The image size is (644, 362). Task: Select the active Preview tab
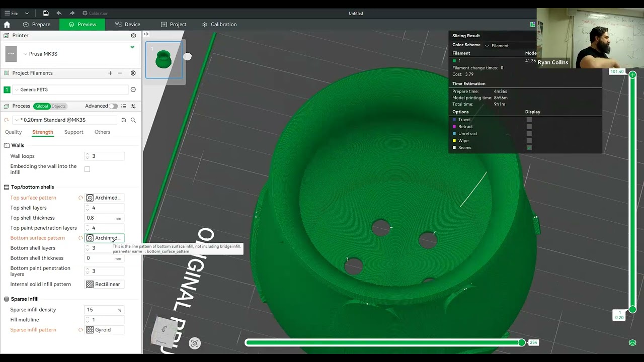click(82, 24)
